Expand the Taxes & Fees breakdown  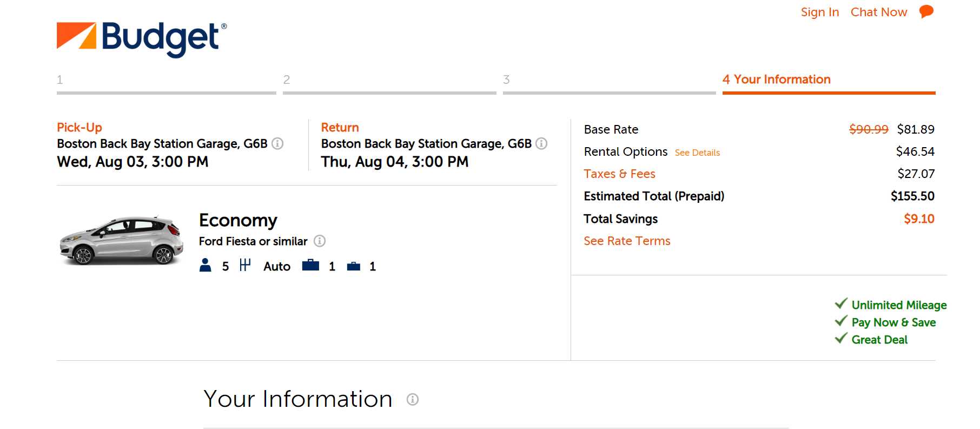619,174
